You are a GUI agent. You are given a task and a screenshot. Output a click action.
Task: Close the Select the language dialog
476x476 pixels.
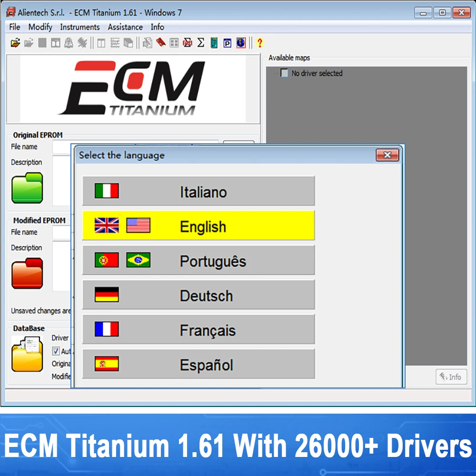tap(387, 155)
